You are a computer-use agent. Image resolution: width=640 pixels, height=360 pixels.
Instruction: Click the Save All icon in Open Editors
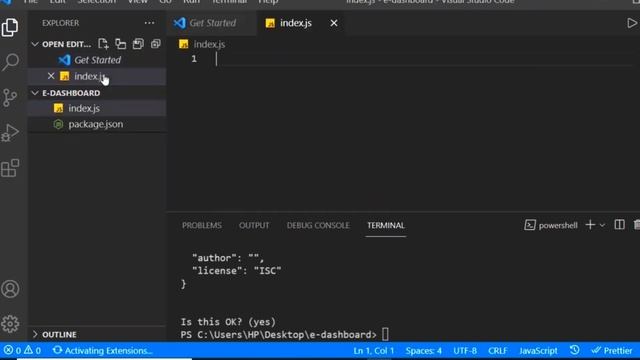coord(138,44)
